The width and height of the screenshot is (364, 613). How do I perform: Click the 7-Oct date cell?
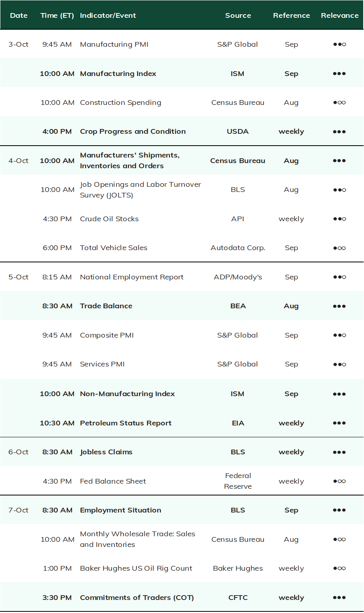click(x=19, y=510)
